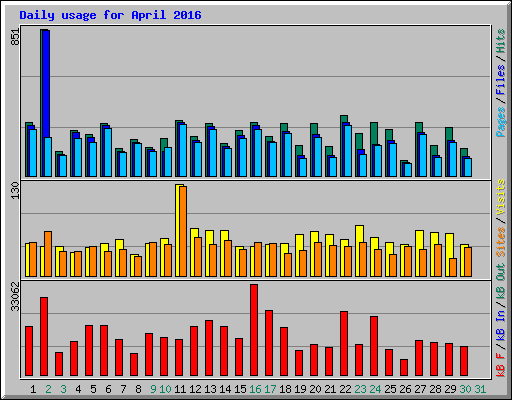Click day label 27
The height and width of the screenshot is (400, 512).
tap(420, 389)
